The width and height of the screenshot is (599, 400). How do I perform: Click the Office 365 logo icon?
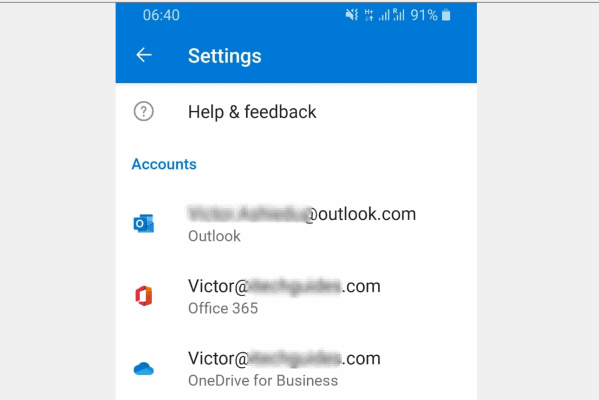[144, 296]
